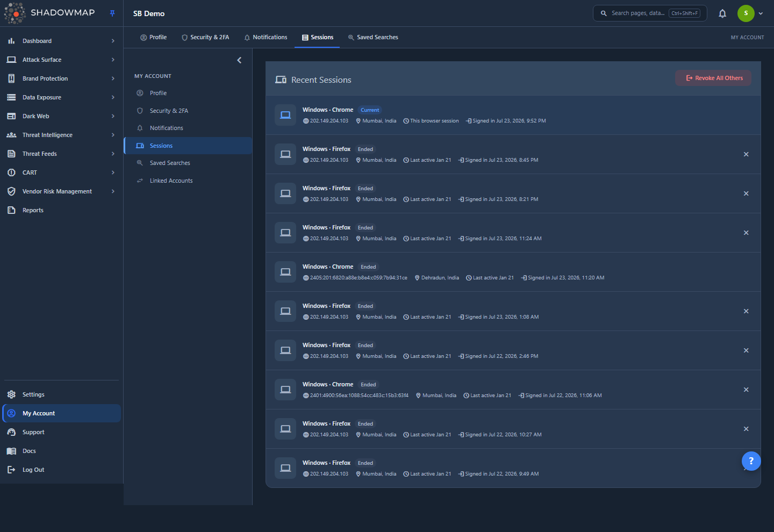
Task: Click the search pages input field
Action: point(650,13)
